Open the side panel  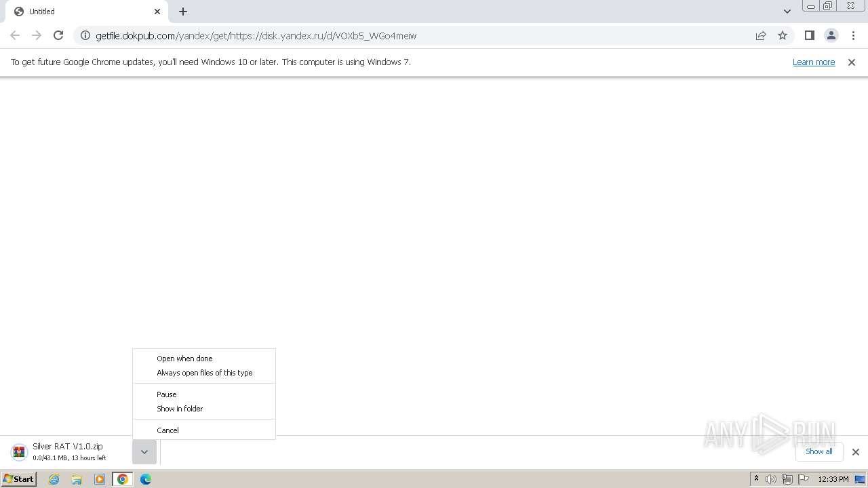pos(809,35)
